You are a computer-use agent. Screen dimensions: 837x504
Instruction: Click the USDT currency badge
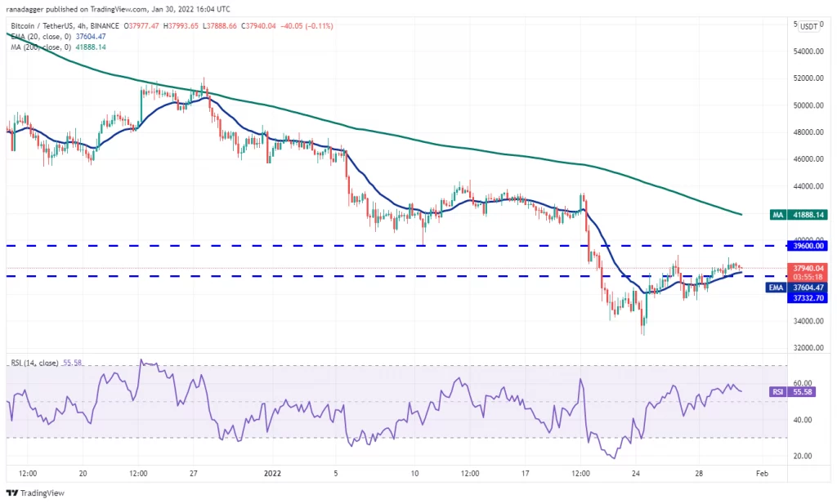click(809, 26)
